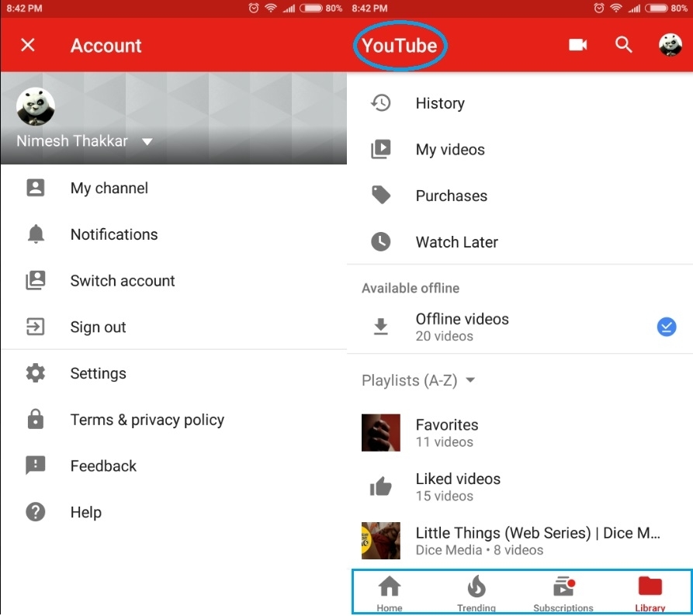Open History list item

coord(520,103)
